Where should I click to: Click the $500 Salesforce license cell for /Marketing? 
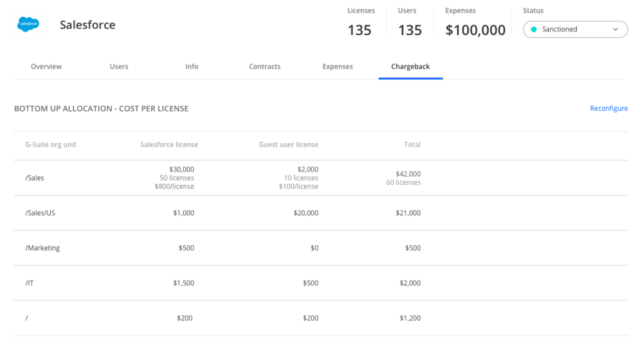pos(186,248)
